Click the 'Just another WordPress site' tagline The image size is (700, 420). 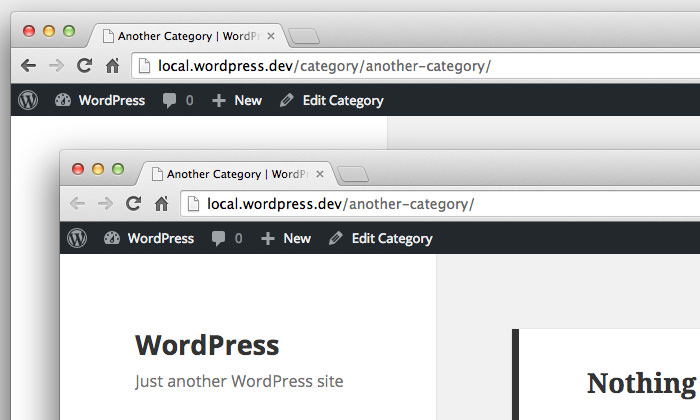pos(239,381)
